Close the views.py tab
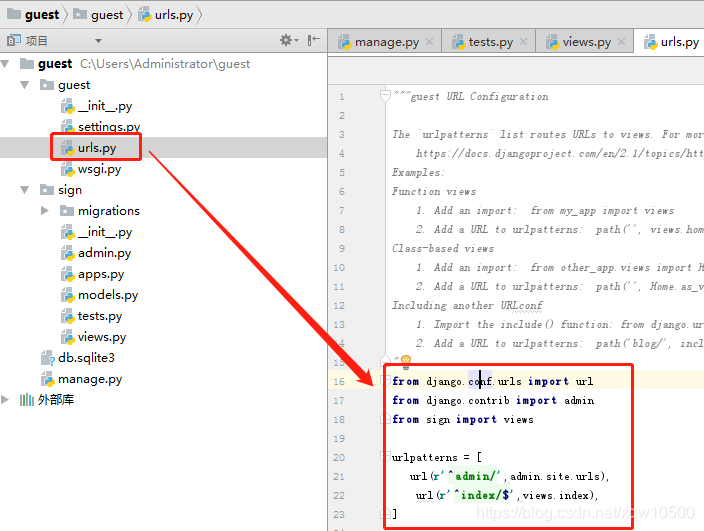 pyautogui.click(x=621, y=42)
